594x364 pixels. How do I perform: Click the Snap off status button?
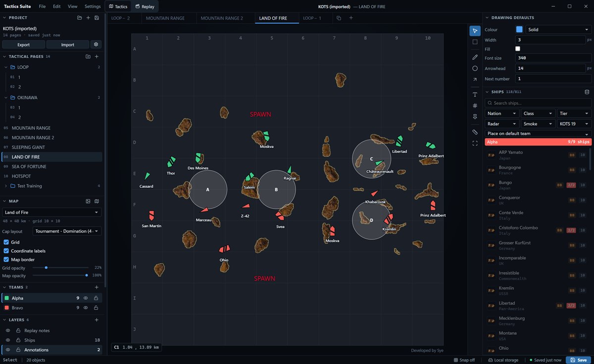[x=464, y=360]
